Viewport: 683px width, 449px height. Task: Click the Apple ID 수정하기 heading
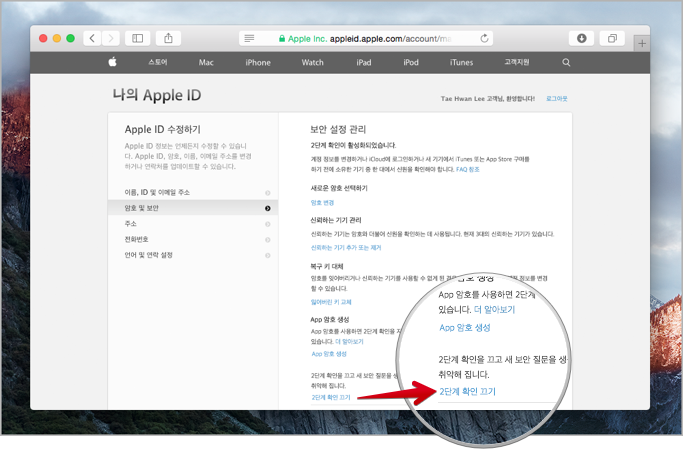(162, 129)
